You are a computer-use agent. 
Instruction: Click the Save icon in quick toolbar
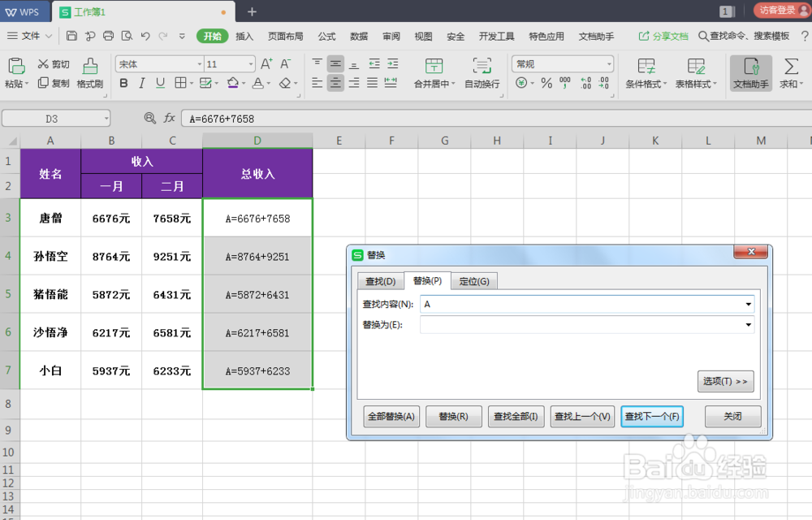coord(72,36)
